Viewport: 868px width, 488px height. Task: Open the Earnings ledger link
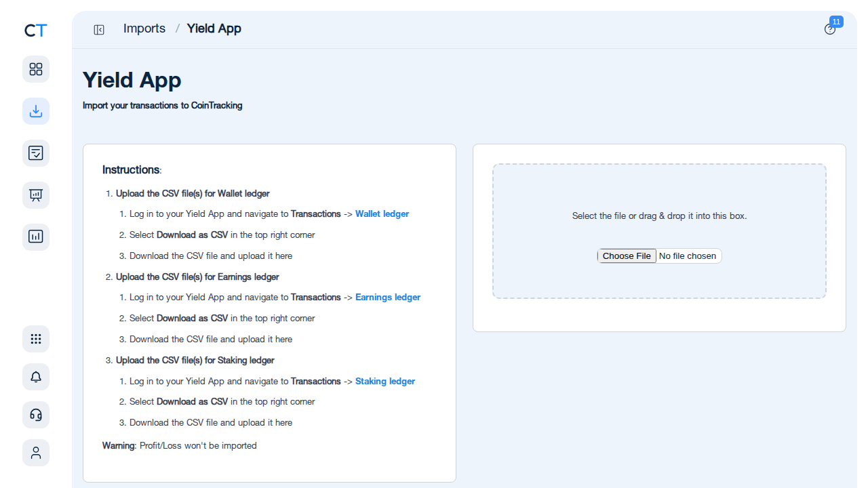tap(388, 297)
